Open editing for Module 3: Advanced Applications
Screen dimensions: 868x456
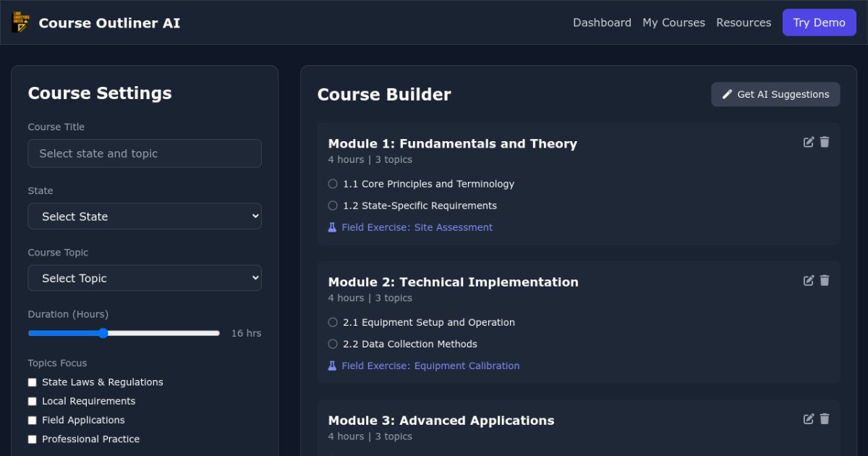(x=809, y=418)
